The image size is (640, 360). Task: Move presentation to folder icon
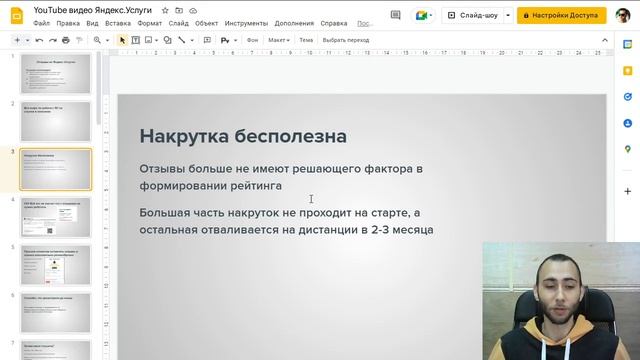179,11
